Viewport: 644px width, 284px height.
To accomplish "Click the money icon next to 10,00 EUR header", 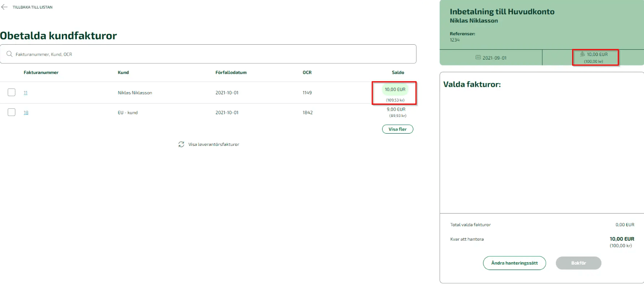I will pyautogui.click(x=582, y=54).
